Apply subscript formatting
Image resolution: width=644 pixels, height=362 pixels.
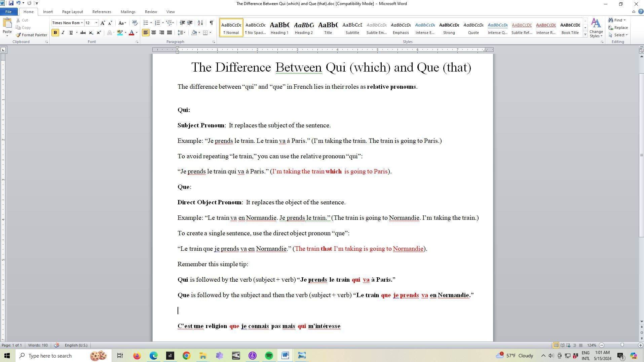[91, 33]
